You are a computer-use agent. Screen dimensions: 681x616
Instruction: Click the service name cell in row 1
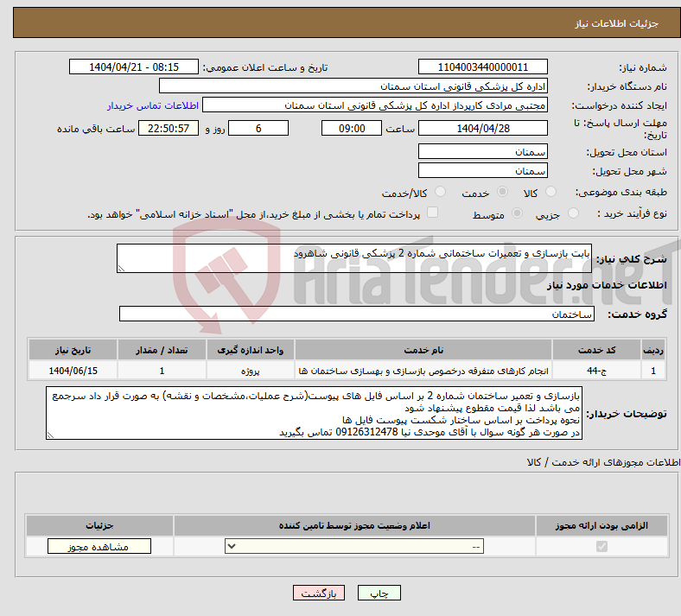point(423,371)
